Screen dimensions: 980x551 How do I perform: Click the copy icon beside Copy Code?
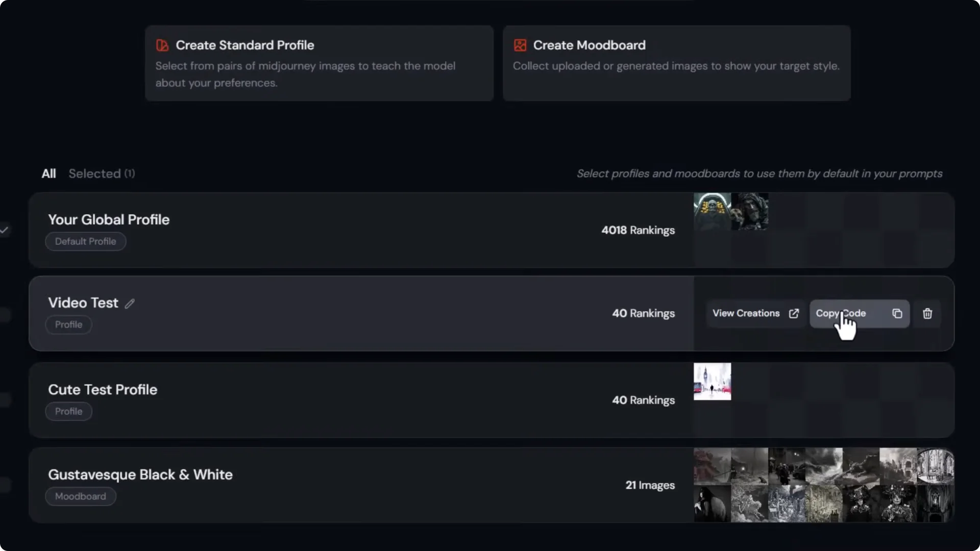pyautogui.click(x=897, y=313)
